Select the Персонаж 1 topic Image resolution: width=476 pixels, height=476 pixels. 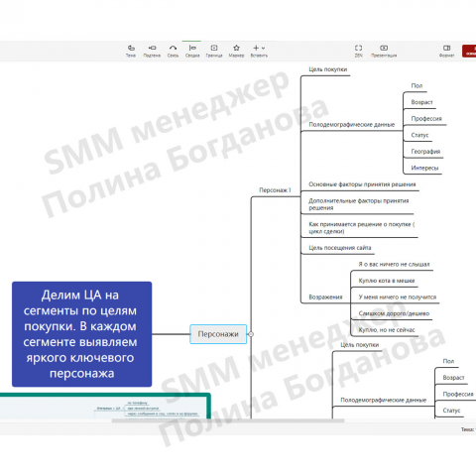coord(275,190)
